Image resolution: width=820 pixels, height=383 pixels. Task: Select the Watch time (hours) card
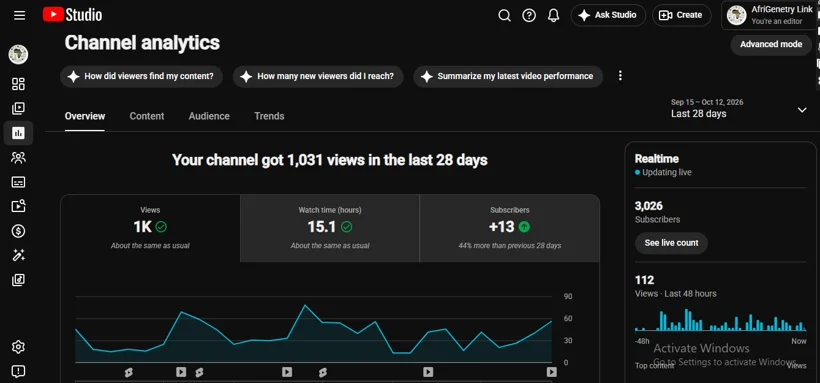coord(330,228)
